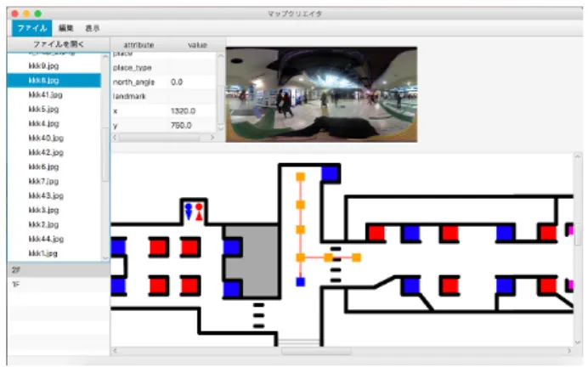This screenshot has width=588, height=373.
Task: Click the landmark attribute row
Action: pyautogui.click(x=163, y=96)
